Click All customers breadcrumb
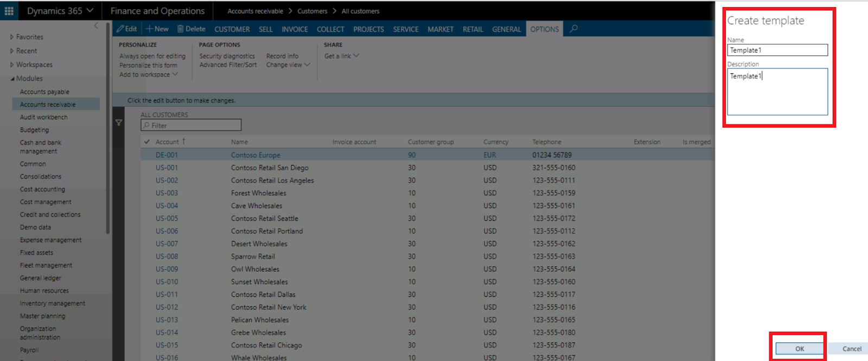 tap(360, 11)
